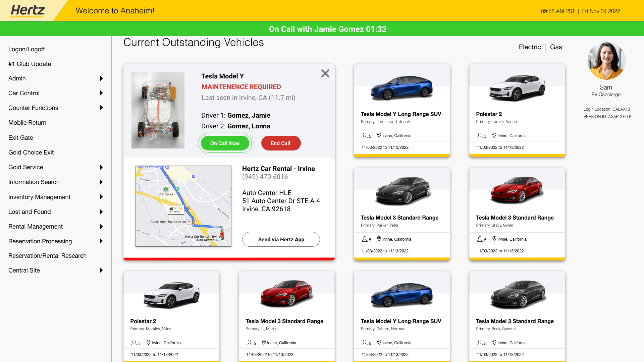This screenshot has height=362, width=644.
Task: Click red Tesla Model 3 image, Stacy card
Action: 517,190
